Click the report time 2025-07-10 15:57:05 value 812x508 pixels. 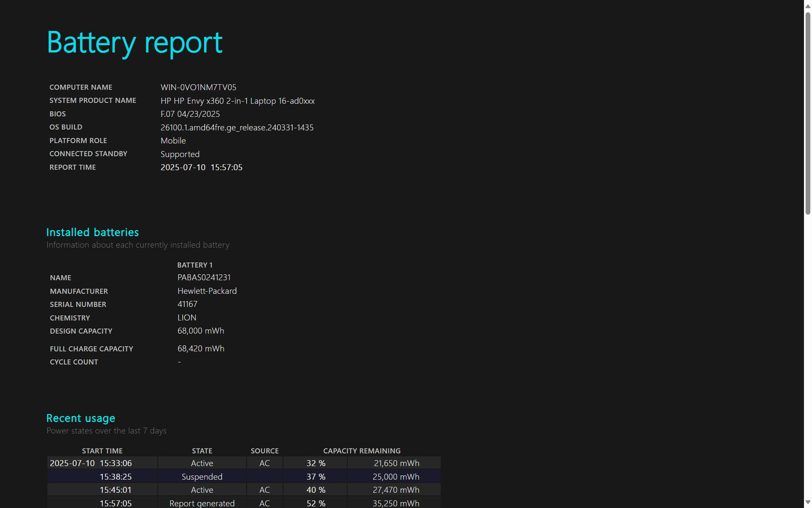point(201,167)
